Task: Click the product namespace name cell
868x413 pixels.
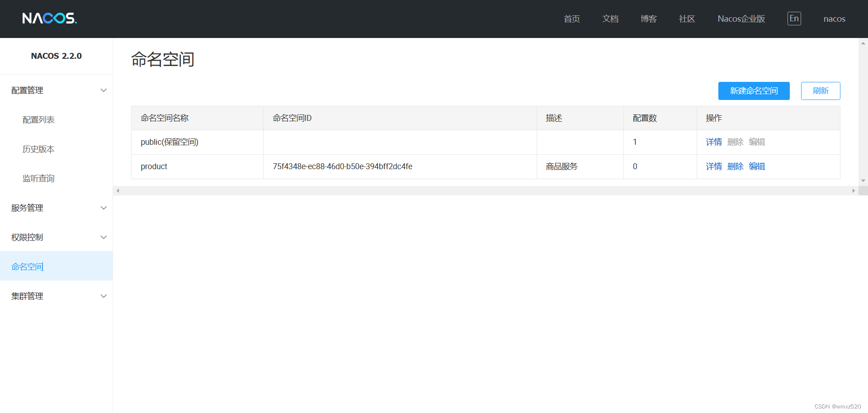Action: click(x=197, y=166)
